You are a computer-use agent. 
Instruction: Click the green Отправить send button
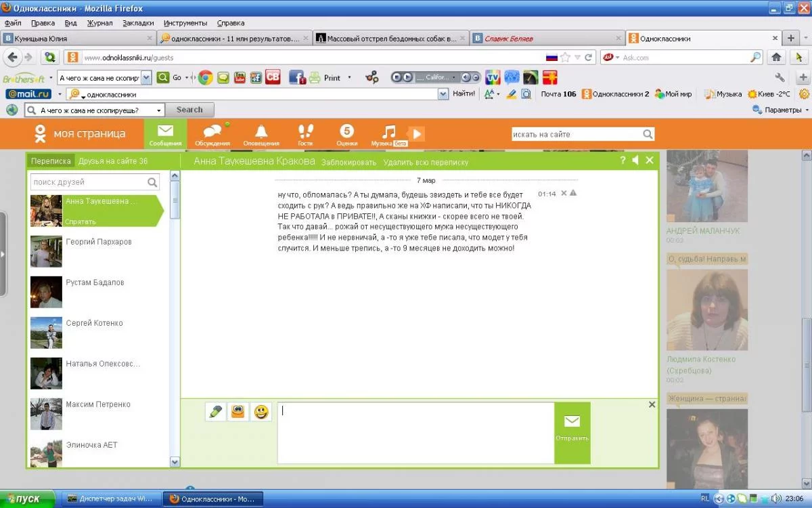click(572, 433)
